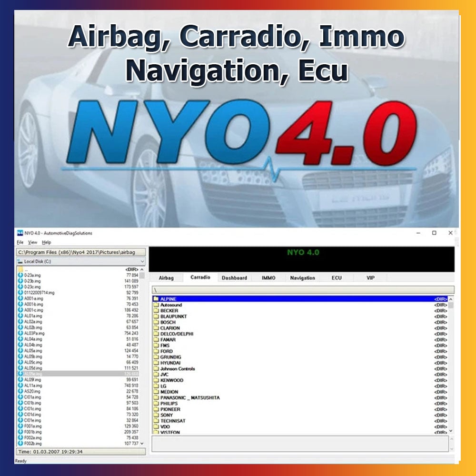476x476 pixels.
Task: Open the File menu
Action: pos(20,242)
